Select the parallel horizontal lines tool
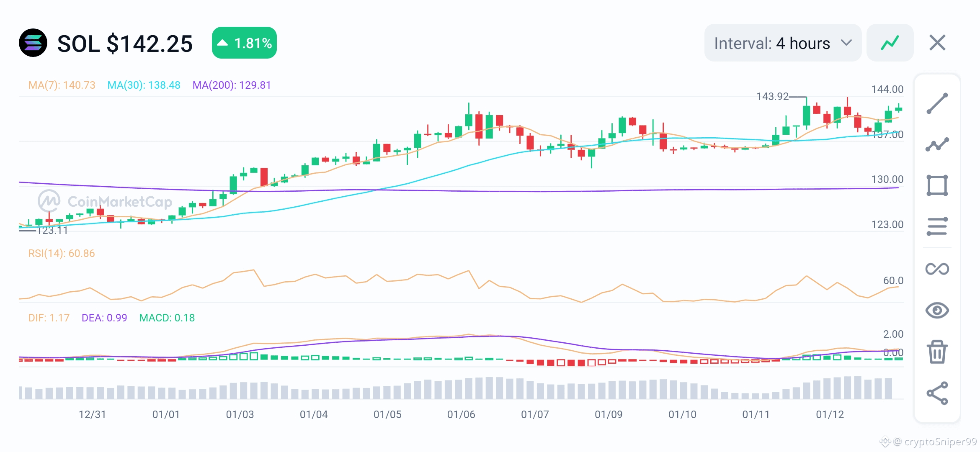Screen dimensions: 980x452 click(937, 226)
